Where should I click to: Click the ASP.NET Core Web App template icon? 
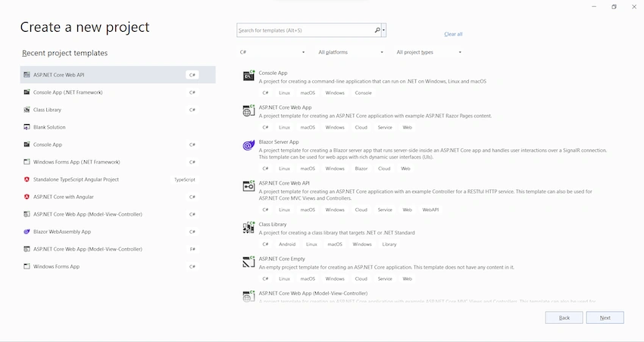click(249, 110)
